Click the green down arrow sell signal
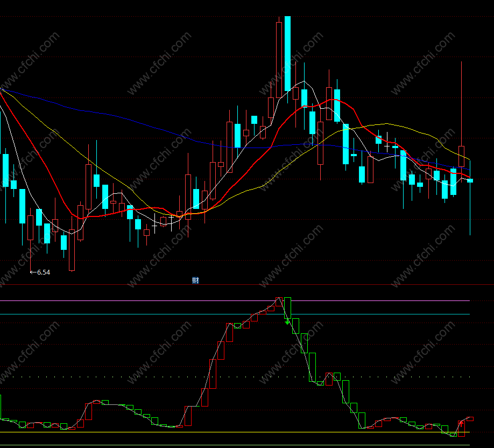The width and height of the screenshot is (494, 448). pos(287,322)
